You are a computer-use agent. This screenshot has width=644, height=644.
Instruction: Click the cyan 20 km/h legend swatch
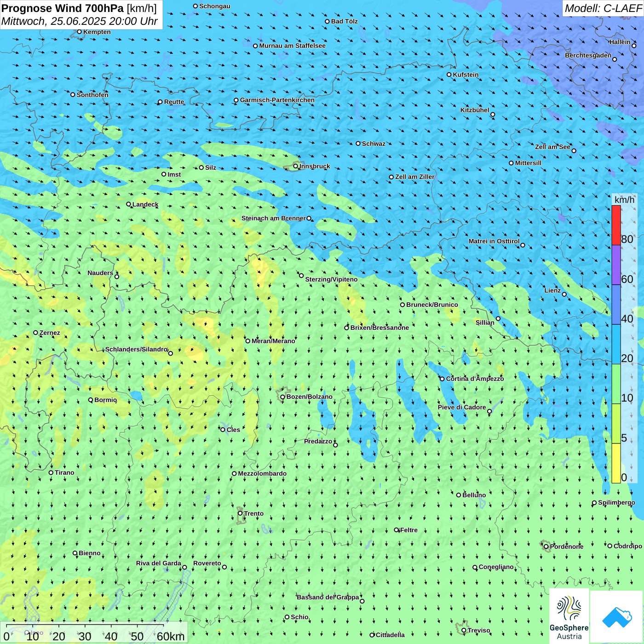pos(616,344)
